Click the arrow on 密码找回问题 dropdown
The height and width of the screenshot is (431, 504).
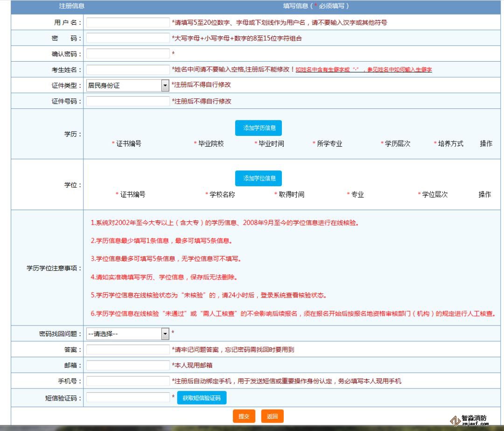[165, 334]
